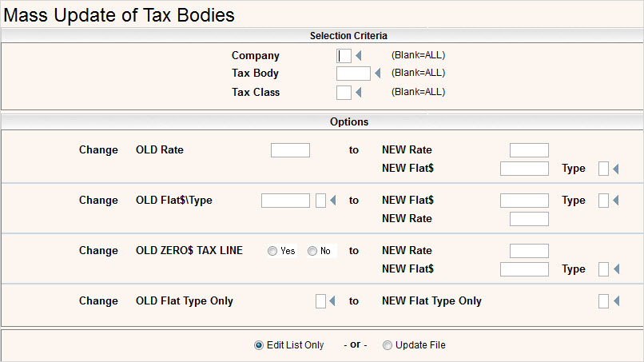Click the NEW Flat Type Only label
Screen dimensions: 644x362
[x=431, y=300]
